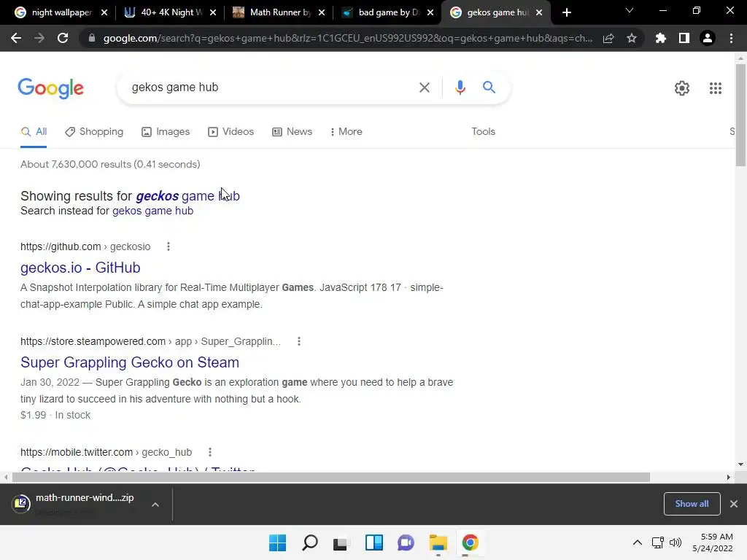Bookmark this page with the star
This screenshot has width=747, height=560.
632,38
